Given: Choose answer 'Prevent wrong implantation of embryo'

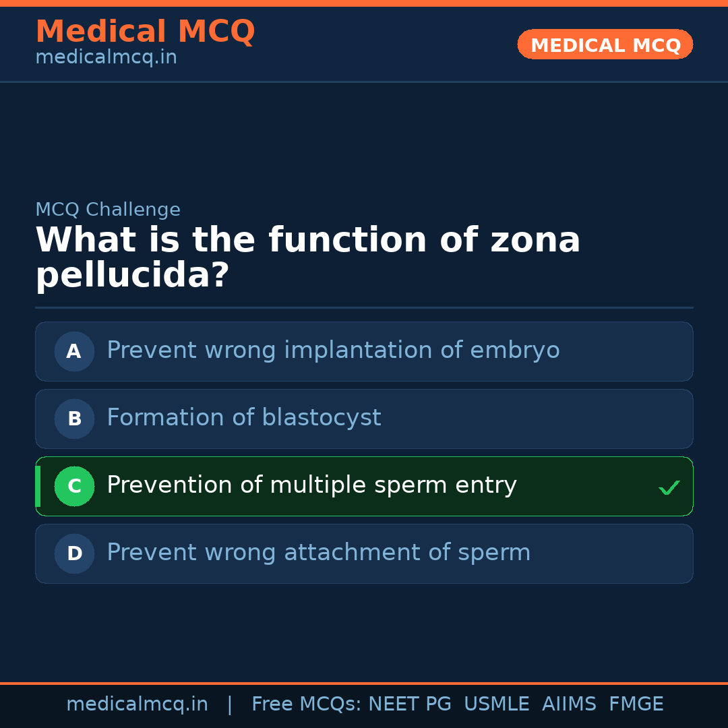Looking at the screenshot, I should tap(333, 351).
